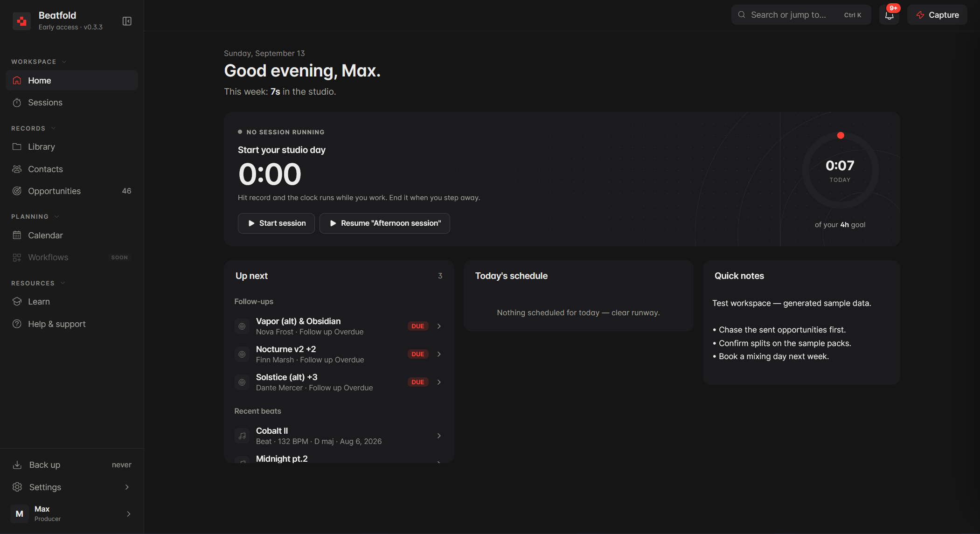Open the Settings gear item
Screen dimensions: 980x534
coord(72,487)
